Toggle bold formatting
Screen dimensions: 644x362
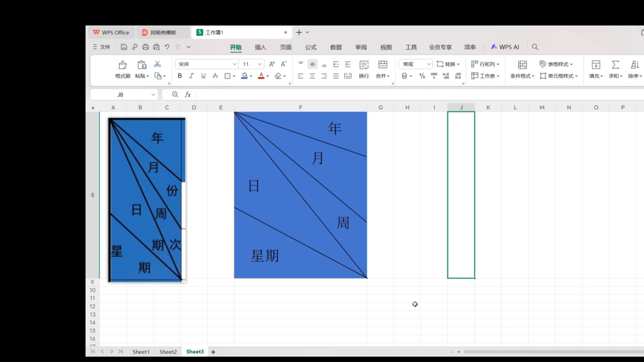pyautogui.click(x=180, y=76)
